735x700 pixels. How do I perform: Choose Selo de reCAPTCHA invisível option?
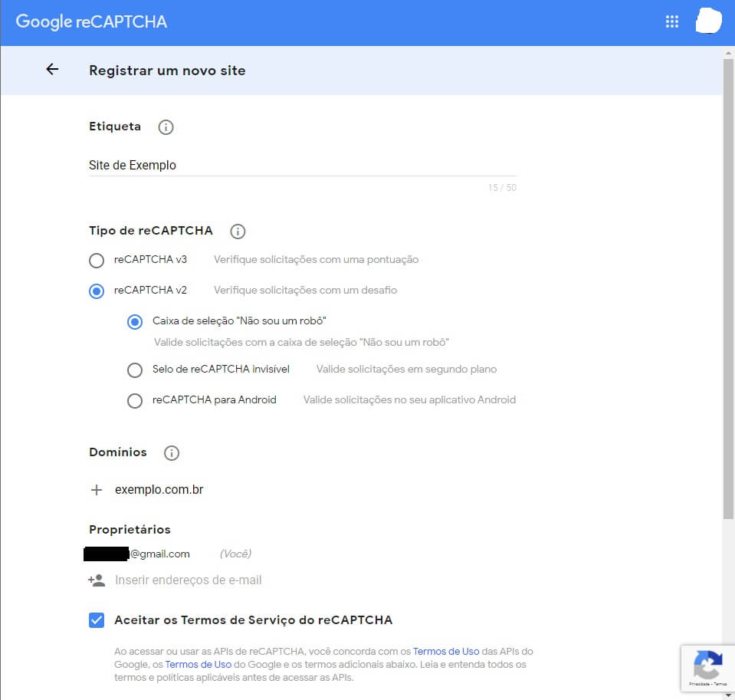point(135,370)
